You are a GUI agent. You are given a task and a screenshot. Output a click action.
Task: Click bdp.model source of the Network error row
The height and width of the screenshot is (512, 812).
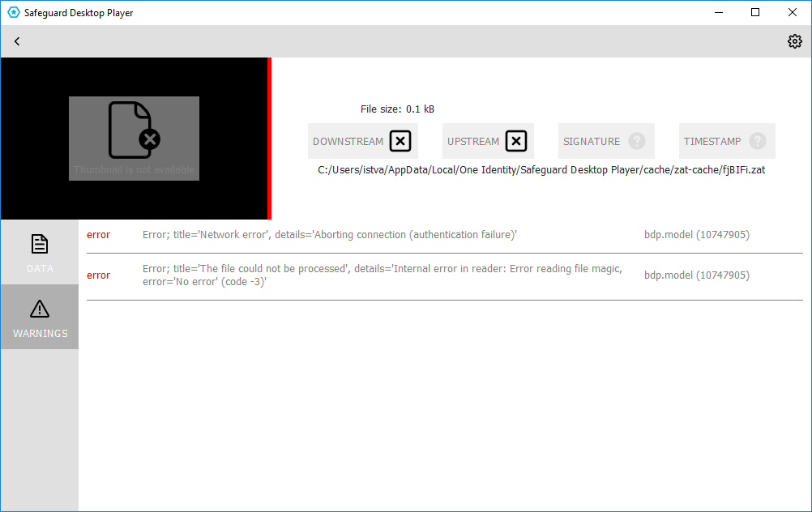click(x=696, y=234)
